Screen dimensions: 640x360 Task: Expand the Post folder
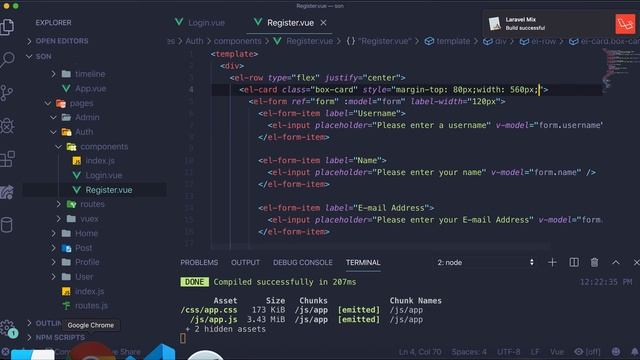point(83,248)
